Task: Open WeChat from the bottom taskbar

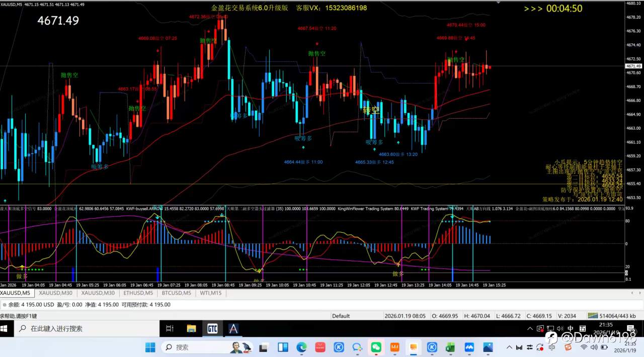Action: pos(376,347)
